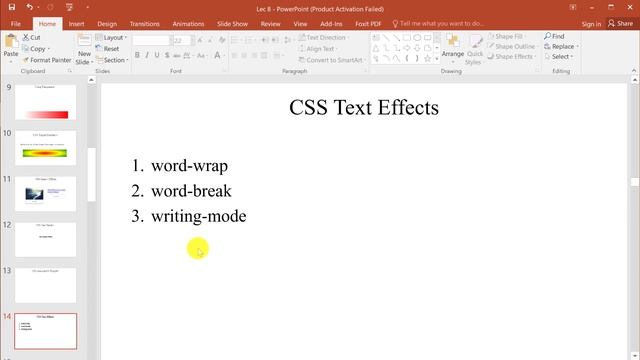Viewport: 640px width, 360px height.
Task: Select the down arrow shape in gallery
Action: (x=417, y=48)
